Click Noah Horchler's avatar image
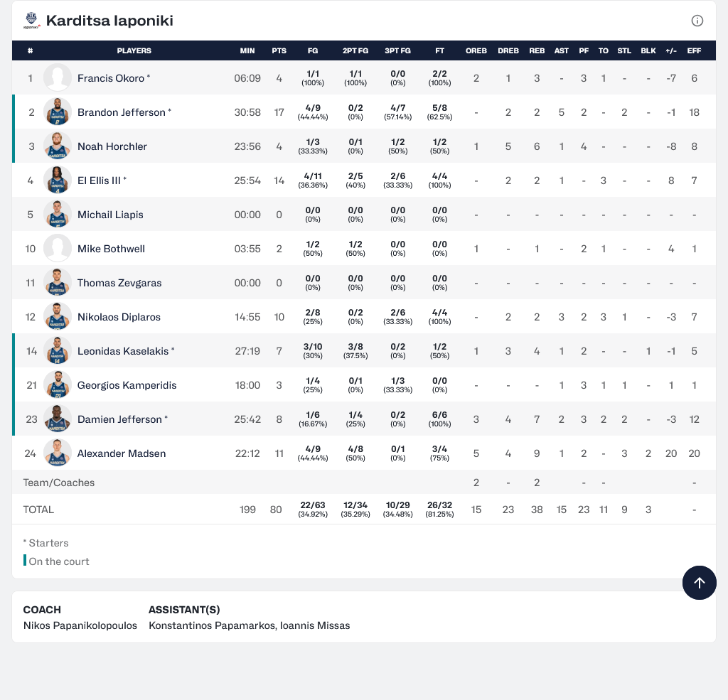The image size is (728, 700). [58, 146]
